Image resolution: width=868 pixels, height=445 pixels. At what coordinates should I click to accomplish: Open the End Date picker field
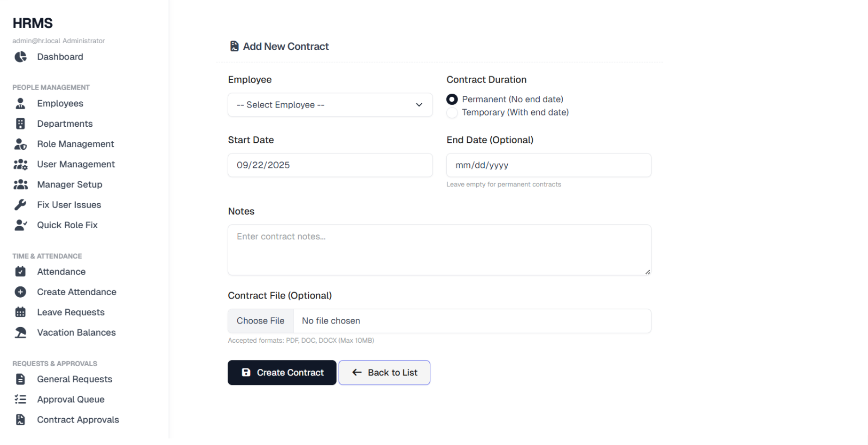coord(548,165)
